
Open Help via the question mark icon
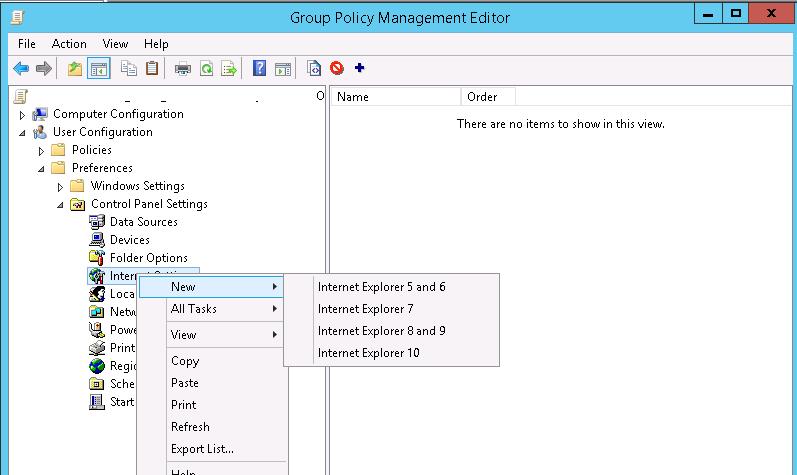coord(259,68)
